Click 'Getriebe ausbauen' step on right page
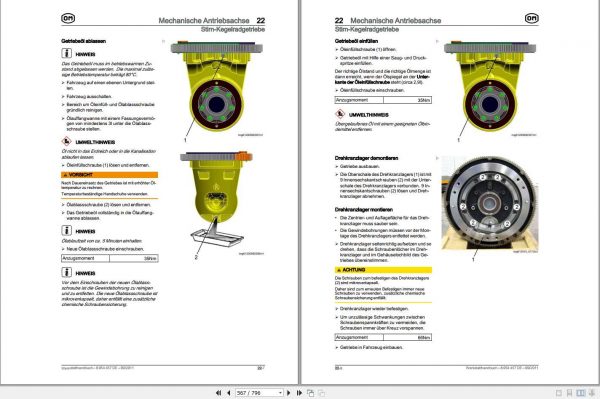 (x=360, y=167)
